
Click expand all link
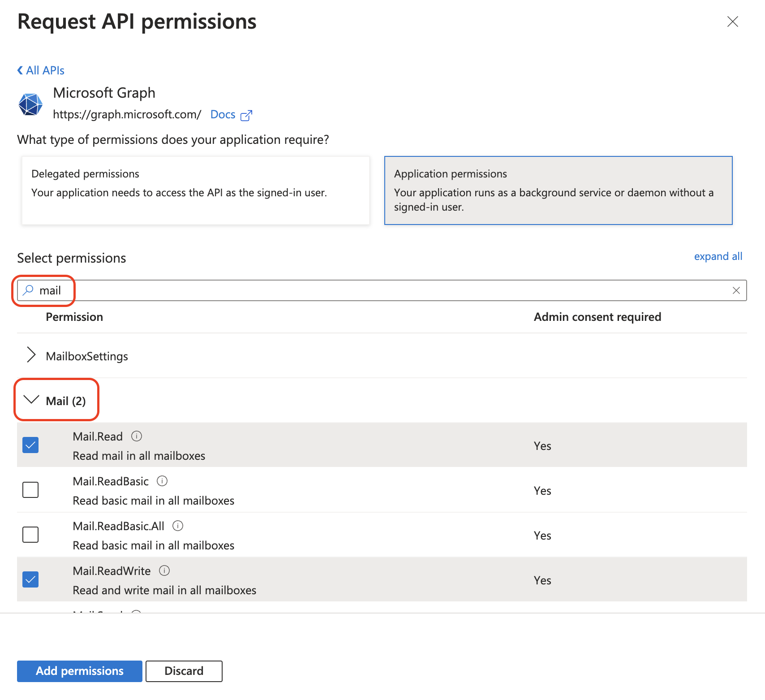pos(718,256)
